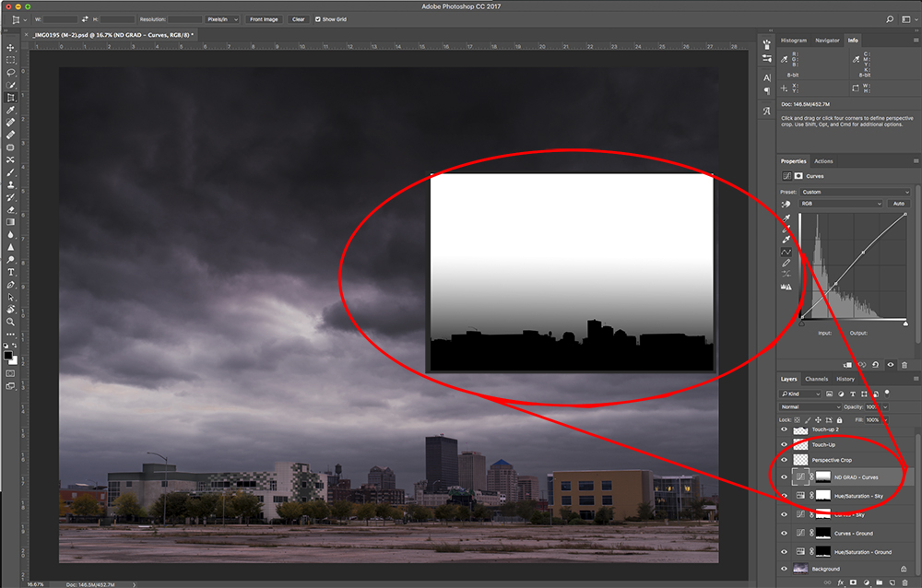Click the clip to layer icon in Properties
922x588 pixels.
coord(847,365)
